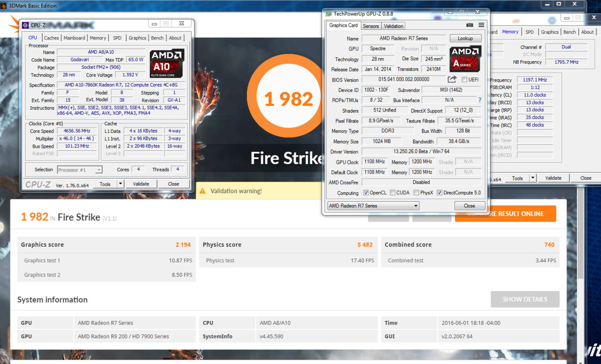Screen dimensions: 601x364
Task: Open the About tab in left CPU-Z
Action: coord(175,38)
